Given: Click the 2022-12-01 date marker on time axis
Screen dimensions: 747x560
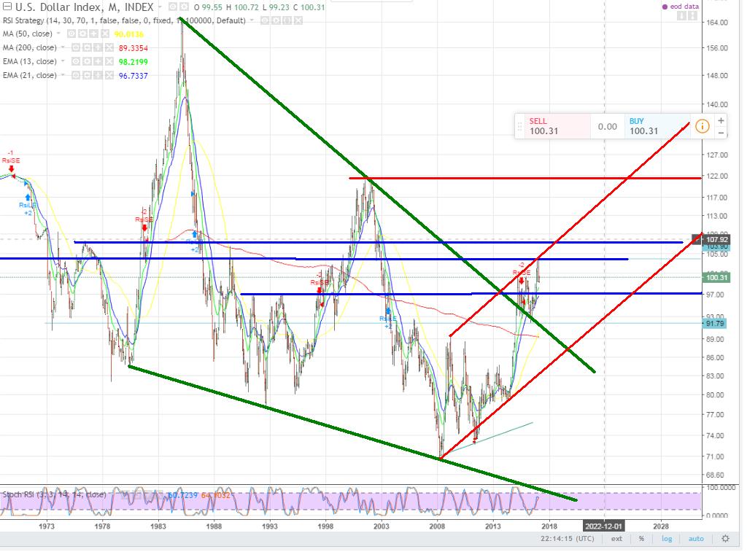Looking at the screenshot, I should pyautogui.click(x=603, y=526).
